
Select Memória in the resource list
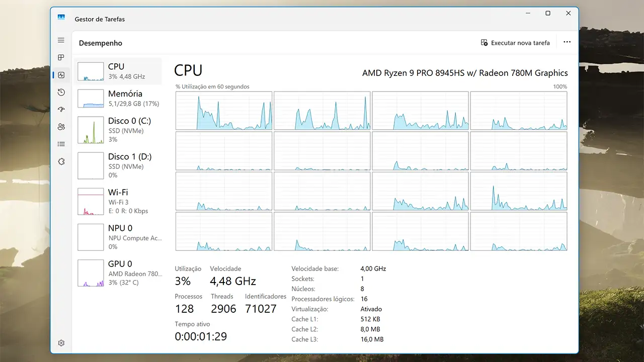(119, 98)
